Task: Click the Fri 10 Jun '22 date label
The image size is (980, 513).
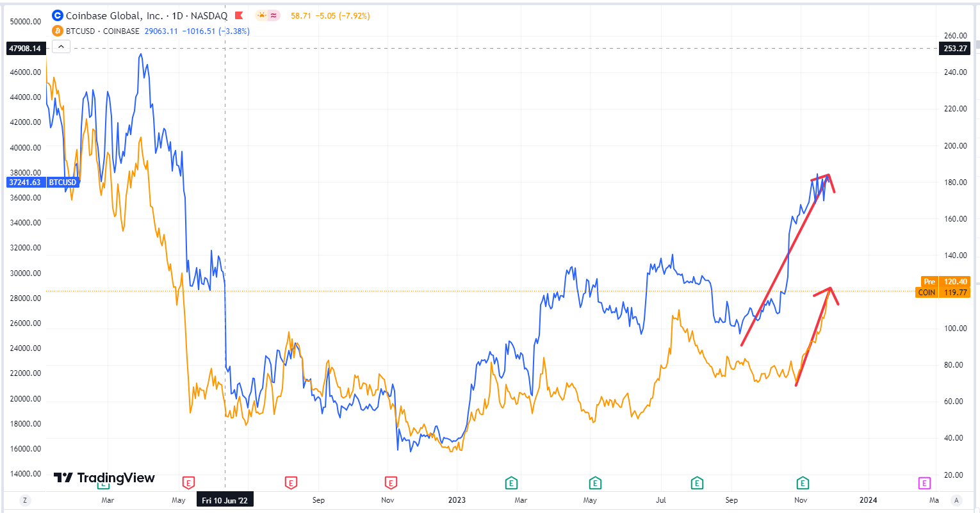Action: 225,500
